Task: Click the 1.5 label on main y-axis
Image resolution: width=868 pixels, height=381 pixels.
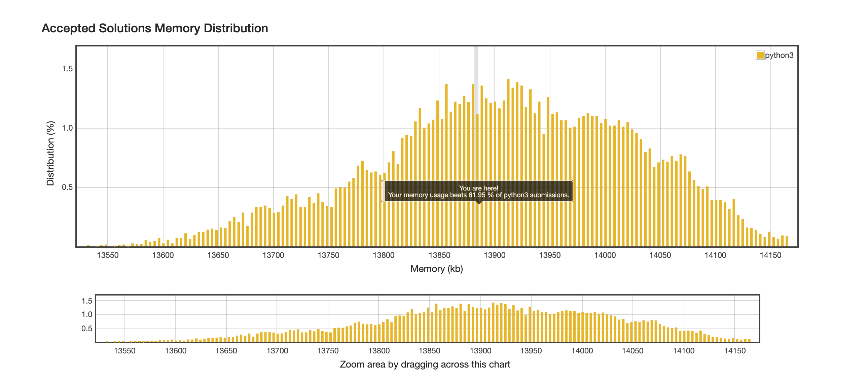Action: 67,69
